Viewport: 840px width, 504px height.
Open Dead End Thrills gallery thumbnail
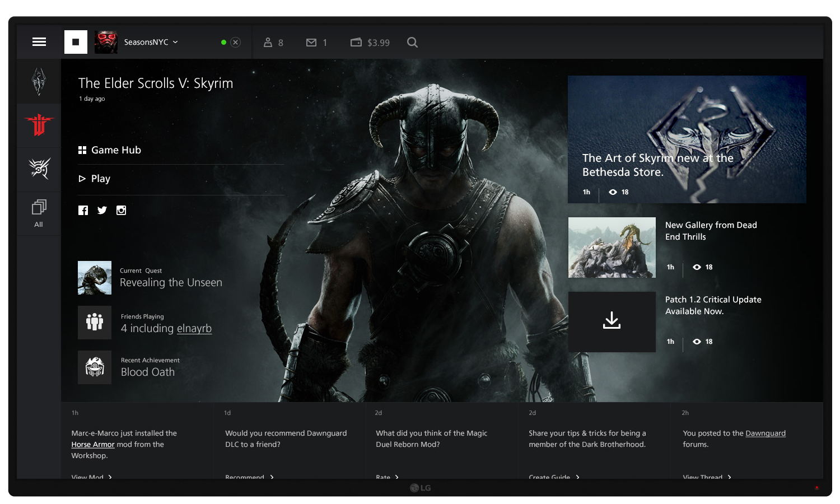(x=612, y=248)
